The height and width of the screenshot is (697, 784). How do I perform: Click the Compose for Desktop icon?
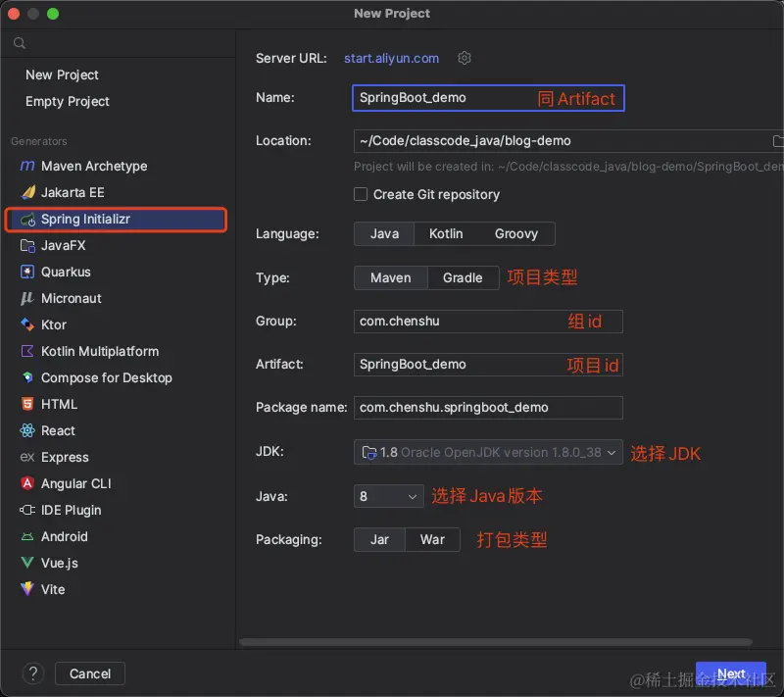tap(27, 377)
